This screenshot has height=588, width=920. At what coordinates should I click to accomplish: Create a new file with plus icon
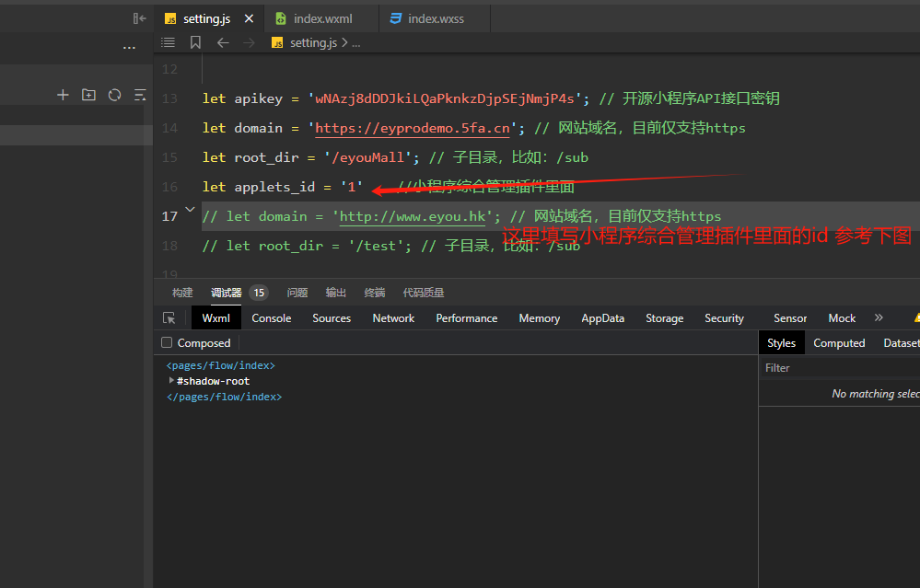(x=63, y=95)
